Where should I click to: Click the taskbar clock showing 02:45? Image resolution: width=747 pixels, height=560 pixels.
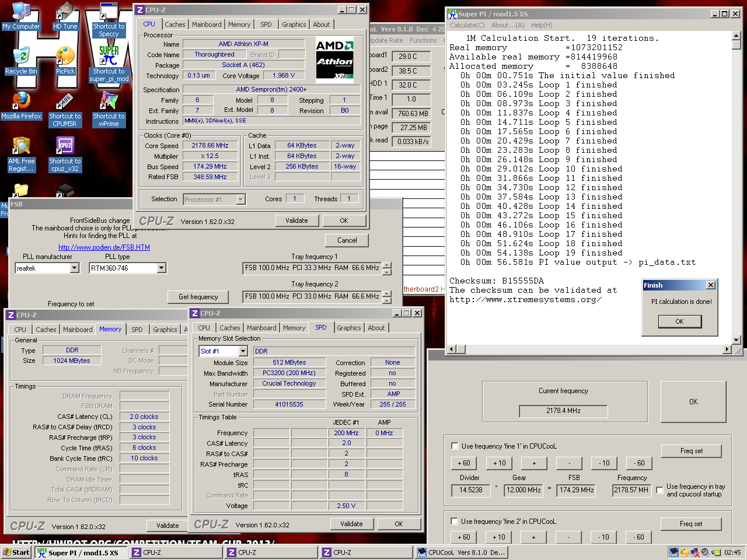[x=732, y=552]
